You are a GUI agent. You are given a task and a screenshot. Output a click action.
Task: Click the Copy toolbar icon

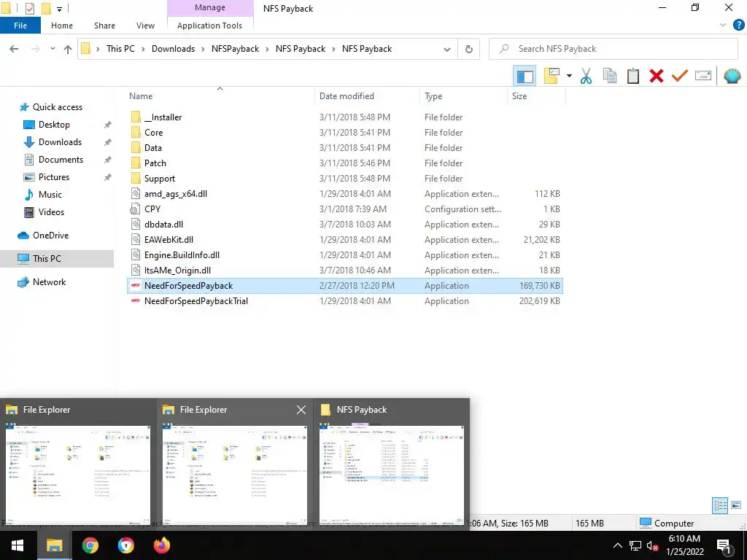coord(609,76)
